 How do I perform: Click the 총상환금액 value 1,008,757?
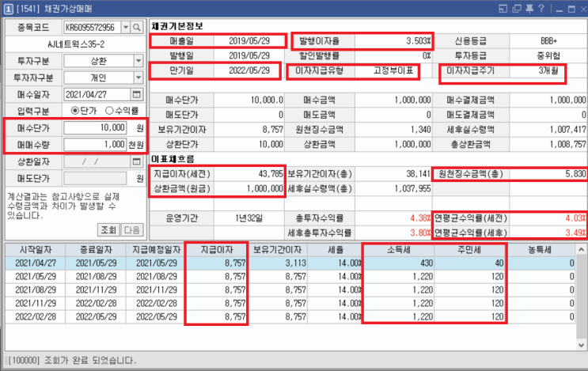coord(567,144)
